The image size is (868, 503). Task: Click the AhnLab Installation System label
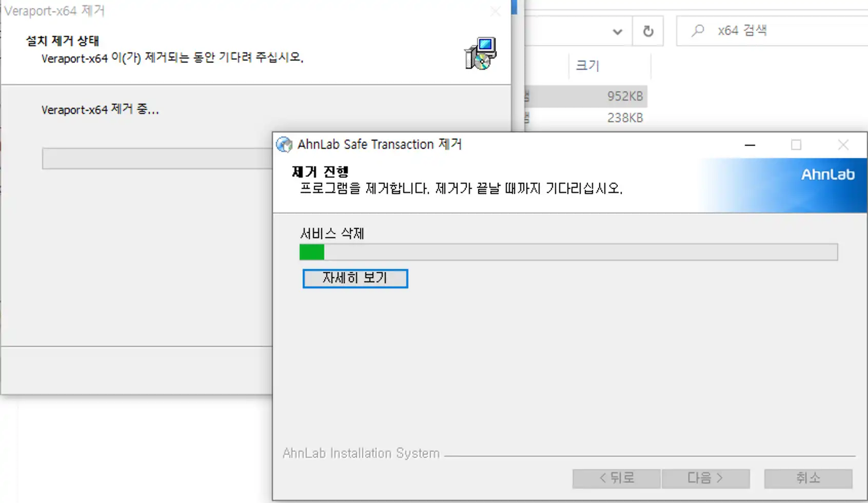361,453
